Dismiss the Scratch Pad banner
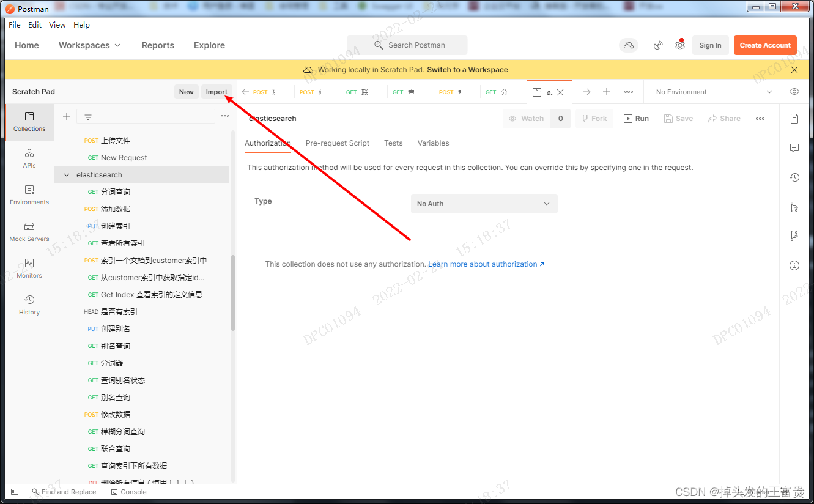 (x=794, y=70)
